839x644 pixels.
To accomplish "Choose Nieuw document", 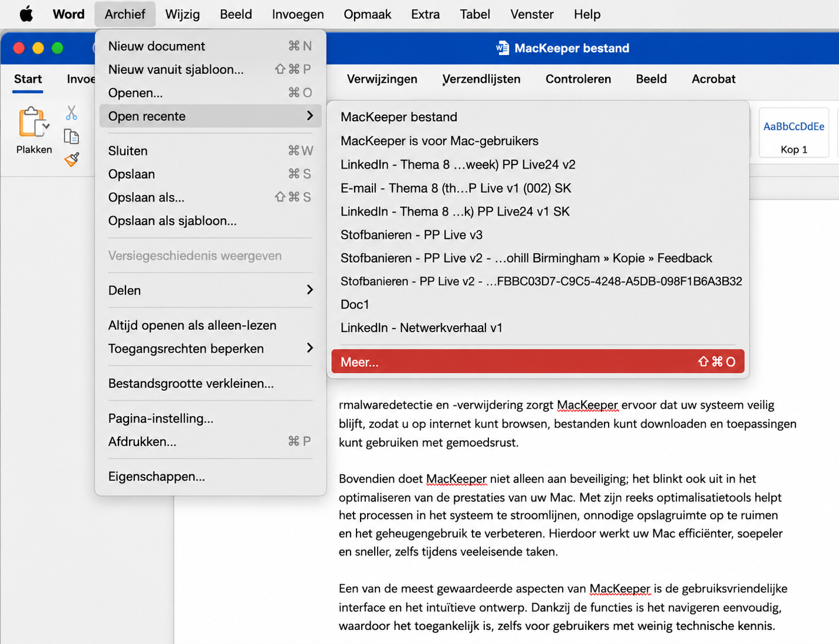I will pos(210,46).
